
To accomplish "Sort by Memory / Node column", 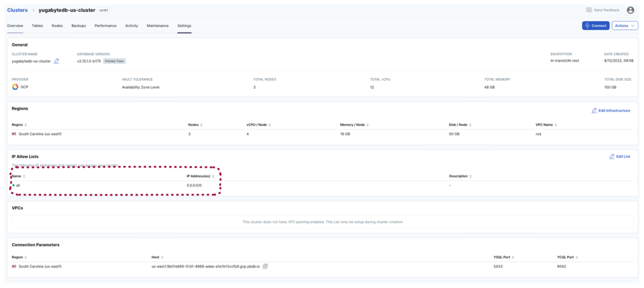I will point(368,125).
